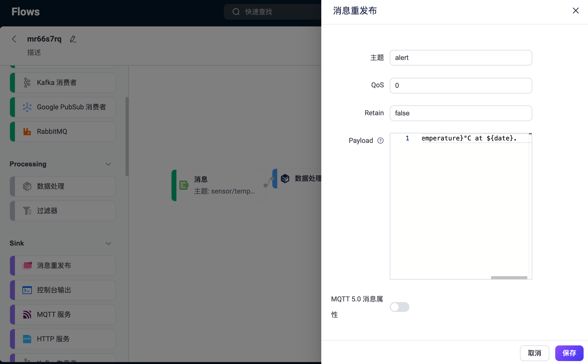Screen dimensions: 588x364
Task: Collapse the Sink section
Action: [x=108, y=243]
